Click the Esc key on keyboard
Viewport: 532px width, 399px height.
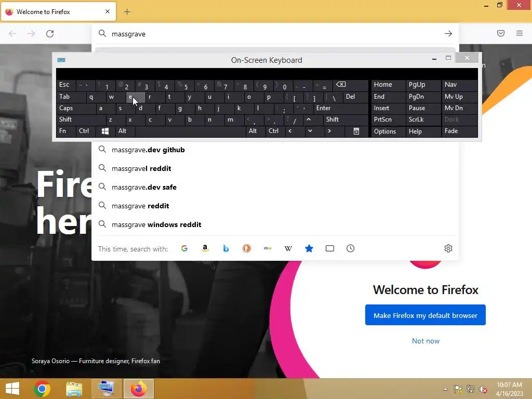(66, 85)
